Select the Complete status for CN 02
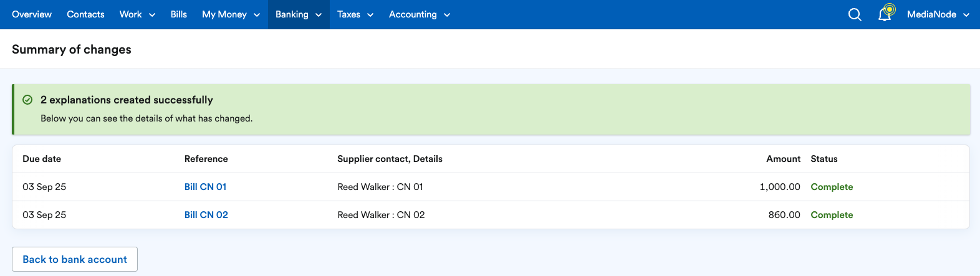Image resolution: width=980 pixels, height=276 pixels. tap(832, 215)
